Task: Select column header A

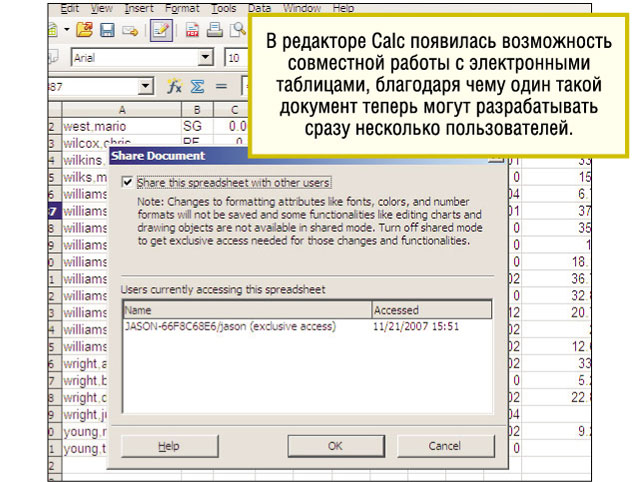Action: tap(122, 110)
